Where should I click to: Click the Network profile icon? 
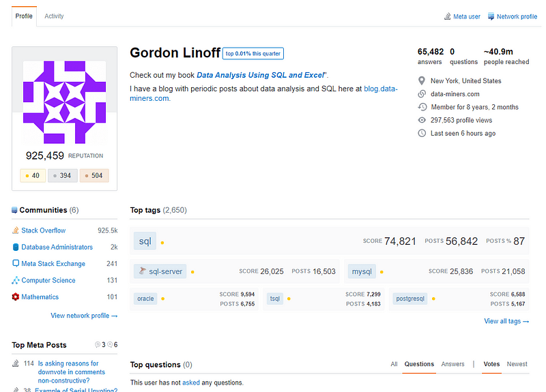491,16
